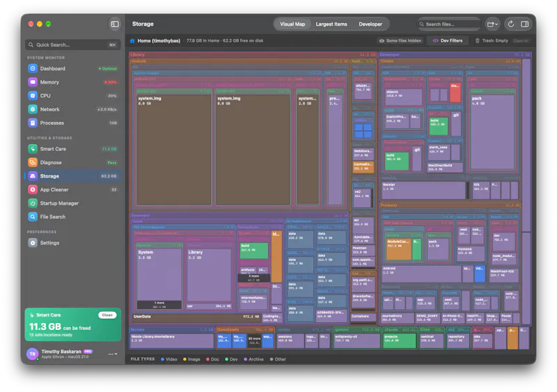
Task: Select the Library 3.2 GB block
Action: (x=209, y=276)
